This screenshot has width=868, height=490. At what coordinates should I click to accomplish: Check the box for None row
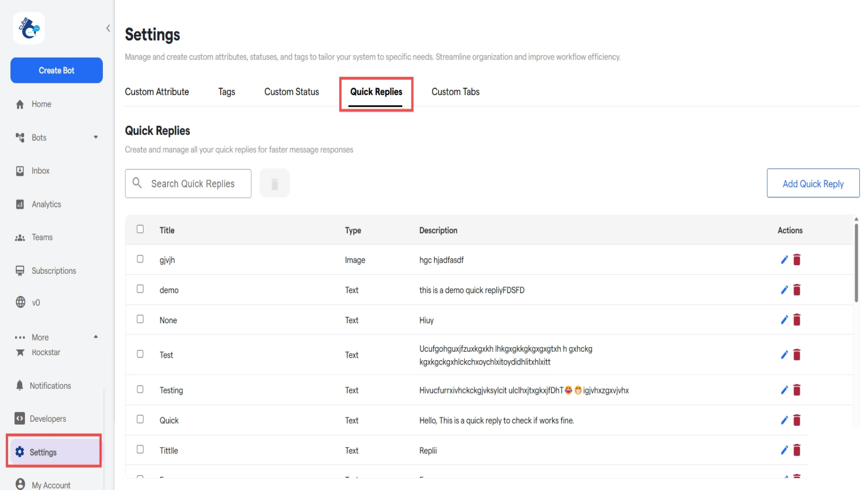(140, 319)
